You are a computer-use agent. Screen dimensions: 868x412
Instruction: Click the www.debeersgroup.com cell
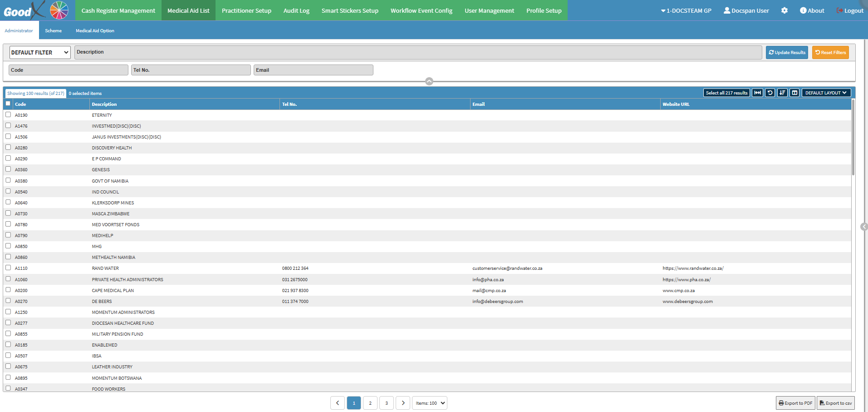point(687,301)
